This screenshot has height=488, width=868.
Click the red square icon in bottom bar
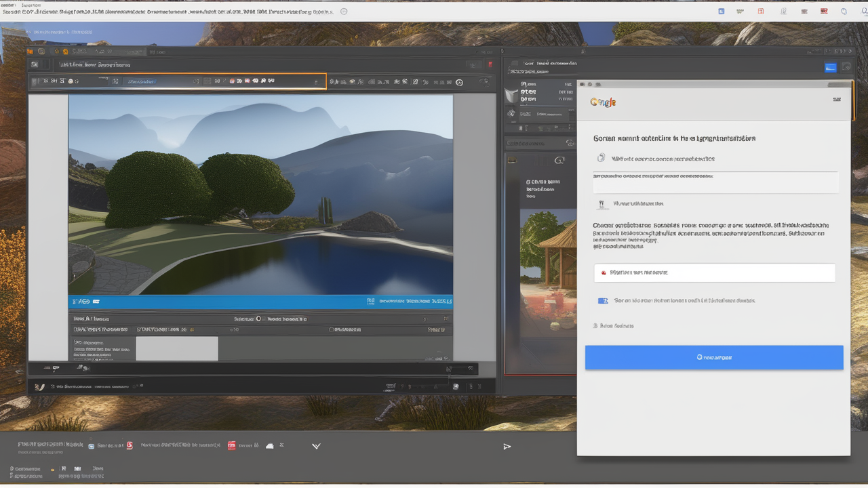point(231,445)
